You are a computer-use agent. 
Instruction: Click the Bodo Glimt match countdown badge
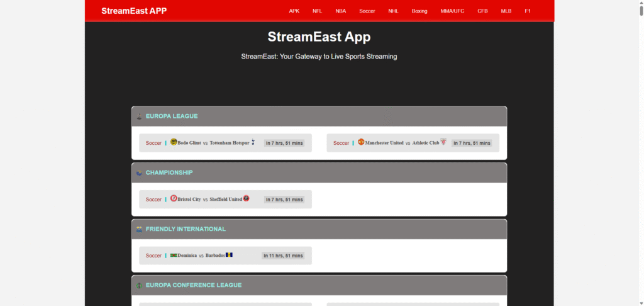tap(284, 143)
